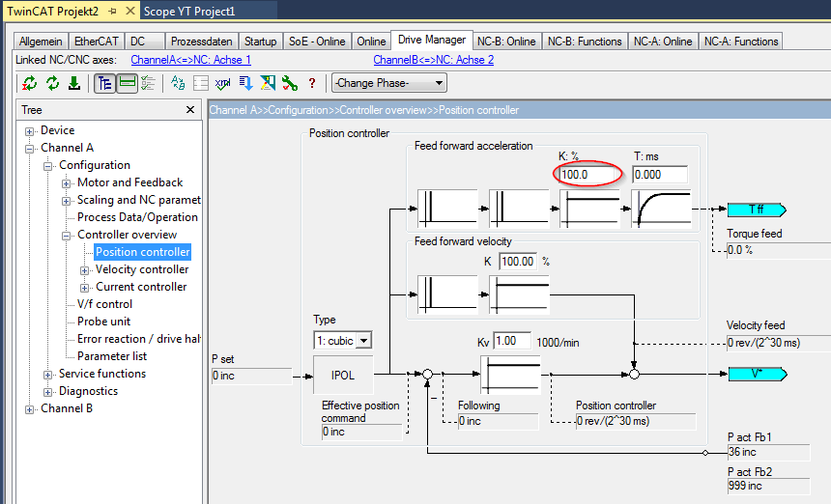
Task: Click the P set value field
Action: click(x=252, y=376)
